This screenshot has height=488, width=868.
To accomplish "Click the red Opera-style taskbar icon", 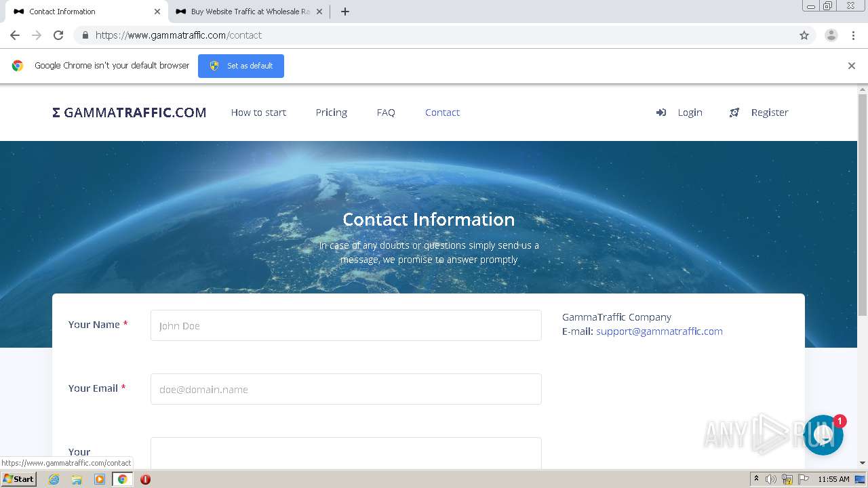I will pos(145,479).
